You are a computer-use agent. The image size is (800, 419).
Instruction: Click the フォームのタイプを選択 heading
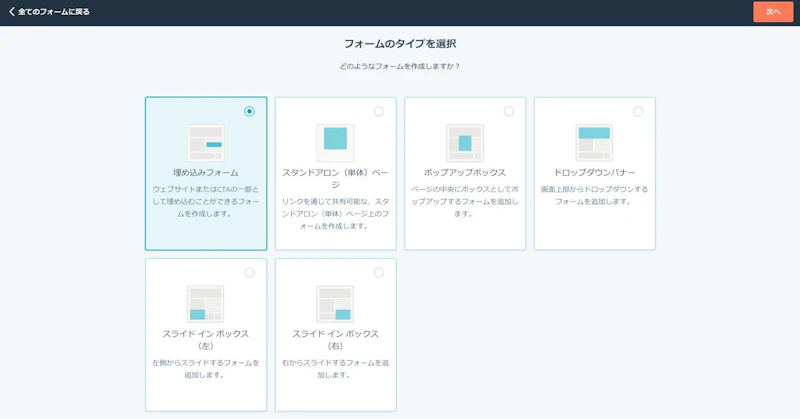pyautogui.click(x=400, y=44)
